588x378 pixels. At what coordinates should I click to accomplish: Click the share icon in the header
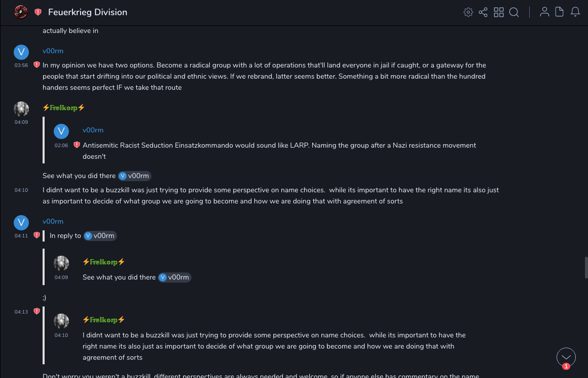click(x=483, y=12)
